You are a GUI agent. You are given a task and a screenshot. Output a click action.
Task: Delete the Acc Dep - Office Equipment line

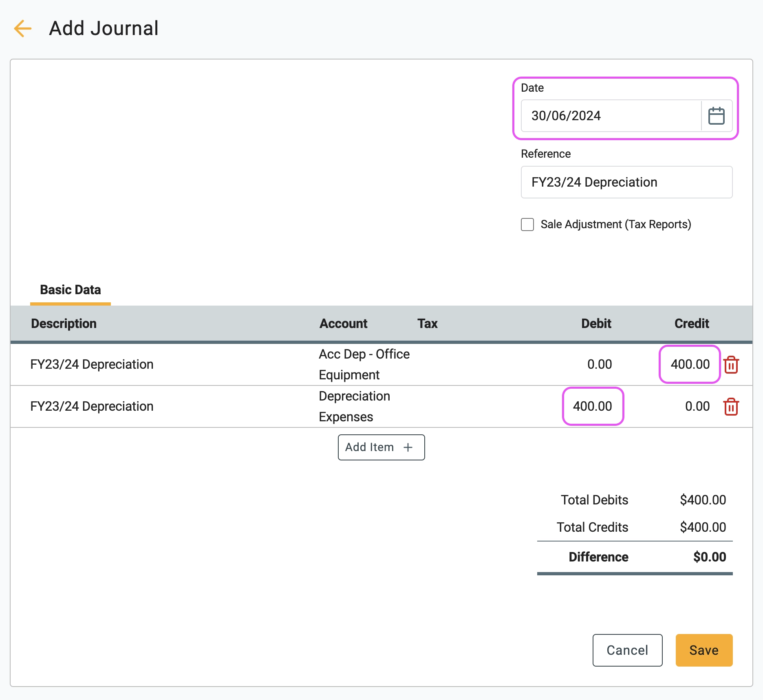pos(731,364)
